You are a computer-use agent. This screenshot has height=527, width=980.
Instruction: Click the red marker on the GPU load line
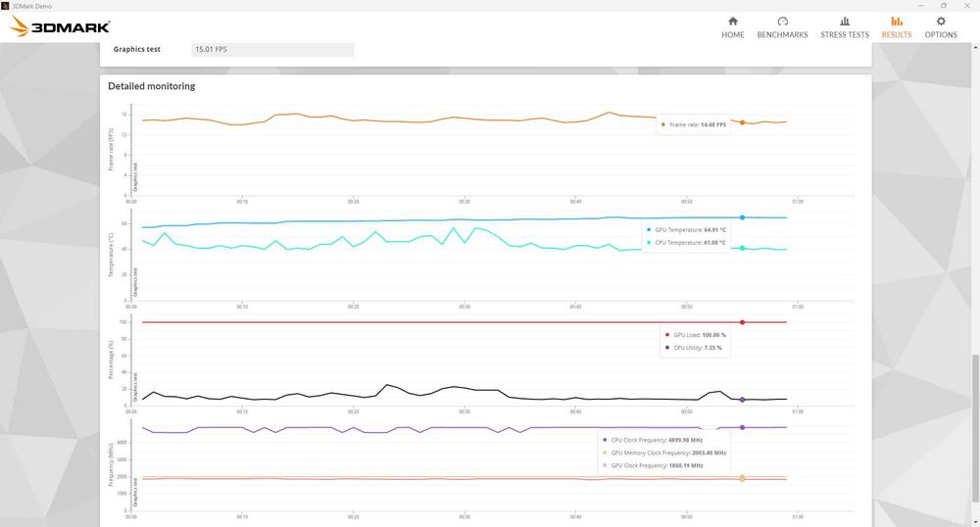coord(742,322)
